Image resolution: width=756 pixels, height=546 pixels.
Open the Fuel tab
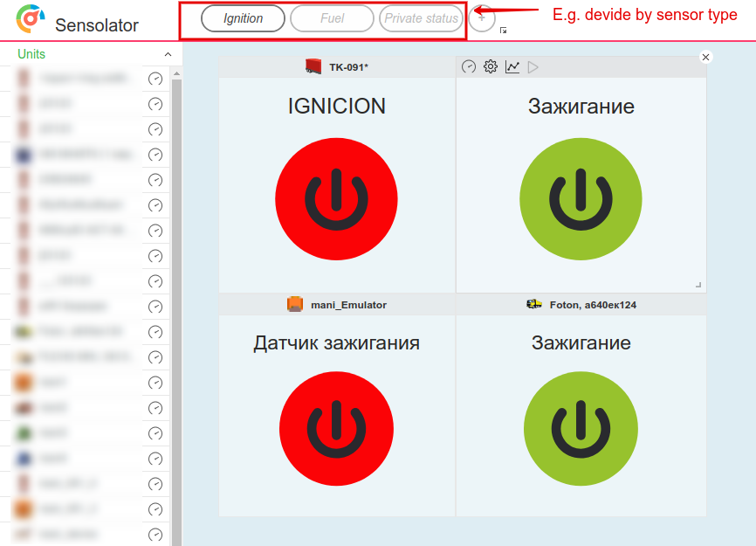332,18
